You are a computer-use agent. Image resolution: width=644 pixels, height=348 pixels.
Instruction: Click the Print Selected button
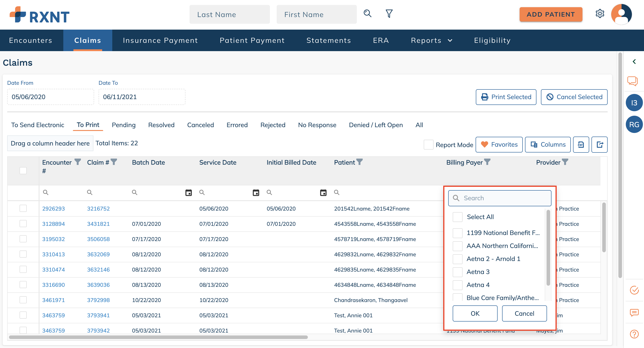click(506, 97)
